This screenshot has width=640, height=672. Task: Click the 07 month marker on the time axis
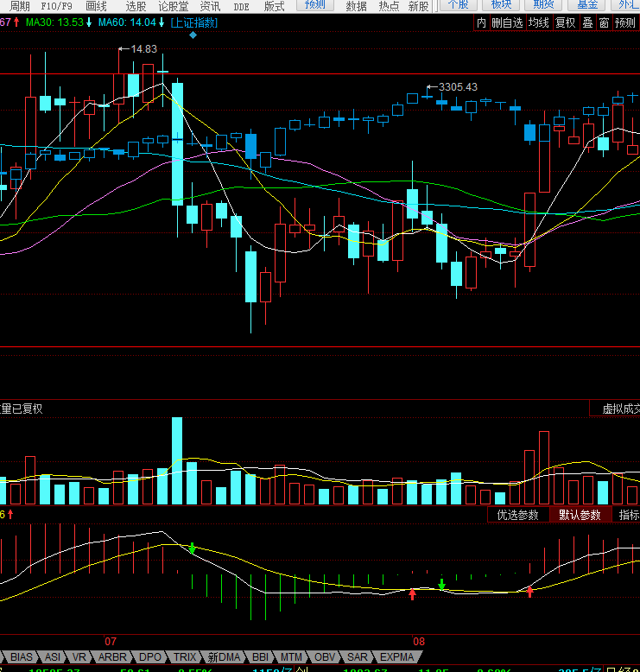coord(111,641)
